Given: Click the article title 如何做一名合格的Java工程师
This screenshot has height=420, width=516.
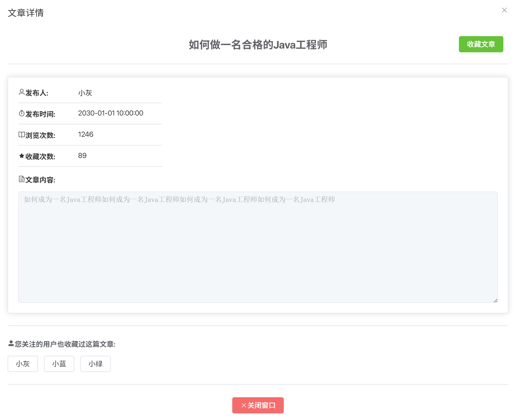Looking at the screenshot, I should point(258,45).
